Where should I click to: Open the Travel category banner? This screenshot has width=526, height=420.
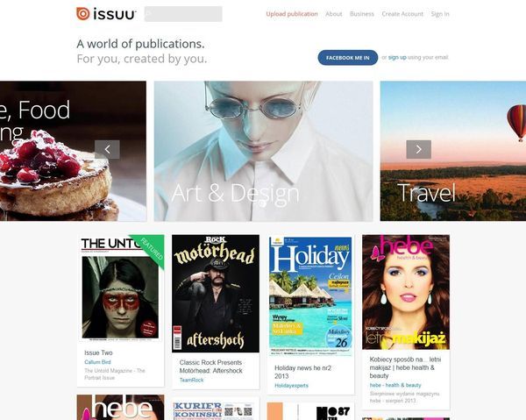tap(453, 151)
